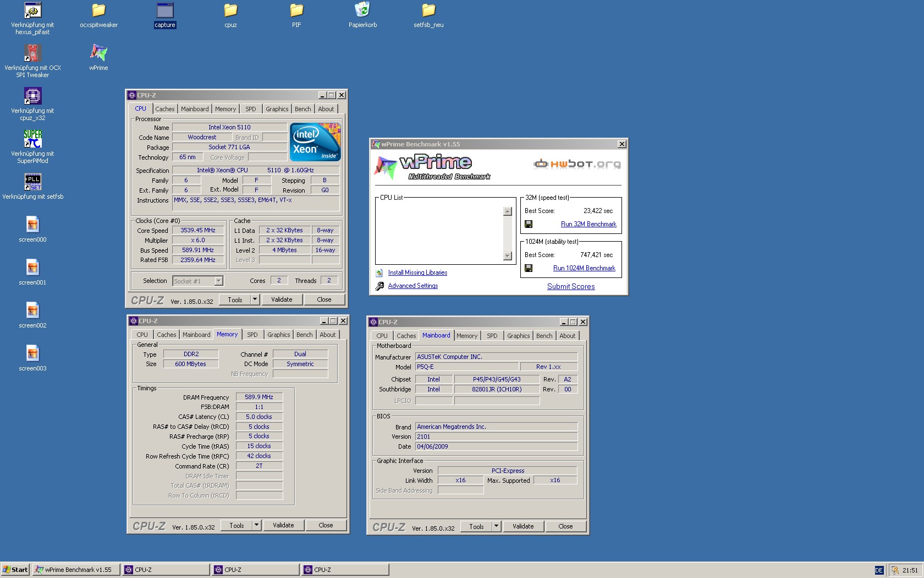
Task: Select Memory tab in Mainboard window
Action: (x=467, y=336)
